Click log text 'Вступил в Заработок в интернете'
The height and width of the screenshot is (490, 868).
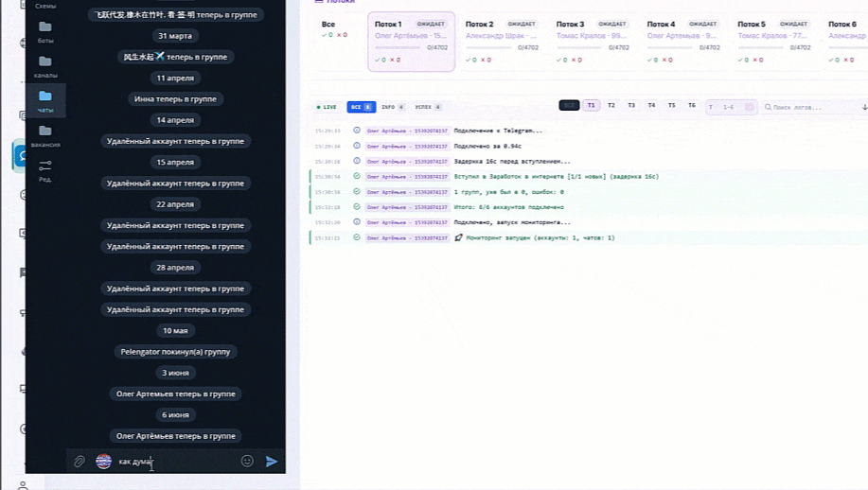pyautogui.click(x=509, y=177)
